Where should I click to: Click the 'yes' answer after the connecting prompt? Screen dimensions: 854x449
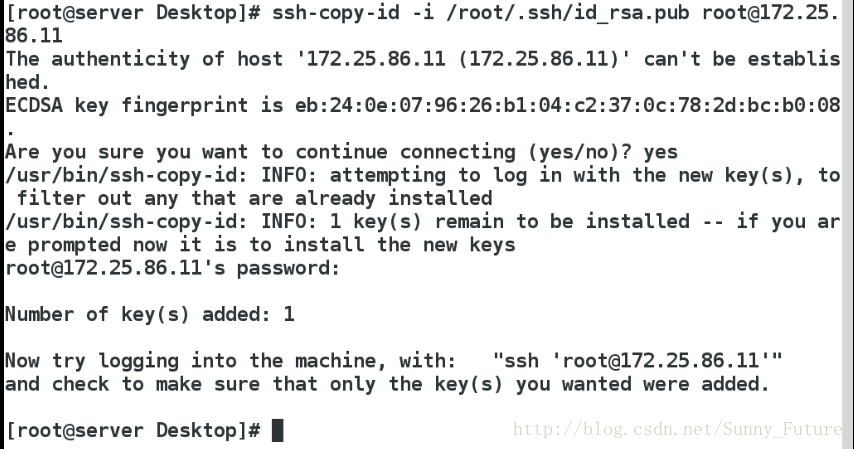[x=661, y=151]
